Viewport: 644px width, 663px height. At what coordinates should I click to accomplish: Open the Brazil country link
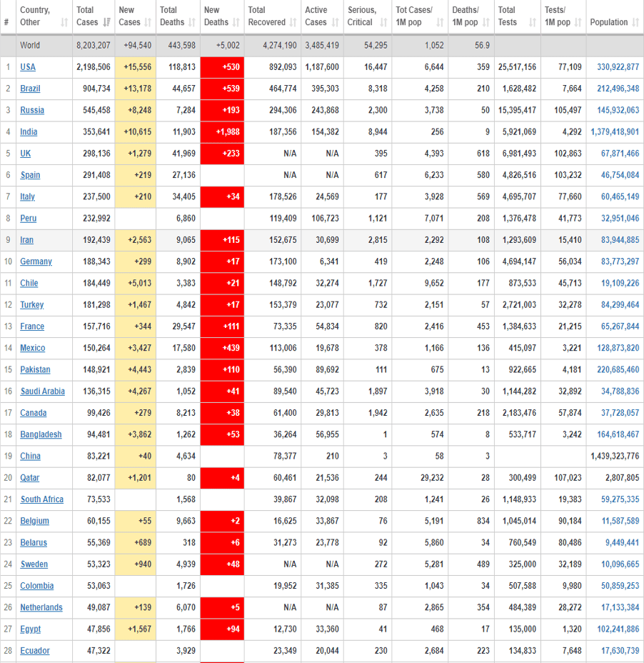(x=31, y=89)
